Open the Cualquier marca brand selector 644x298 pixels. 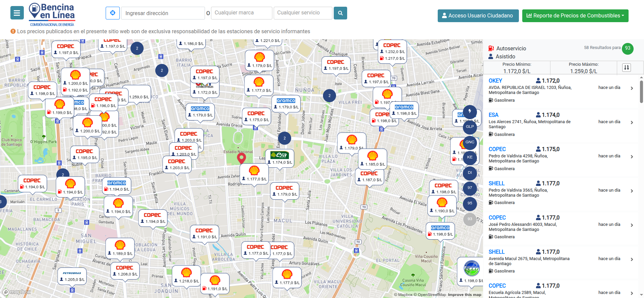(x=241, y=13)
